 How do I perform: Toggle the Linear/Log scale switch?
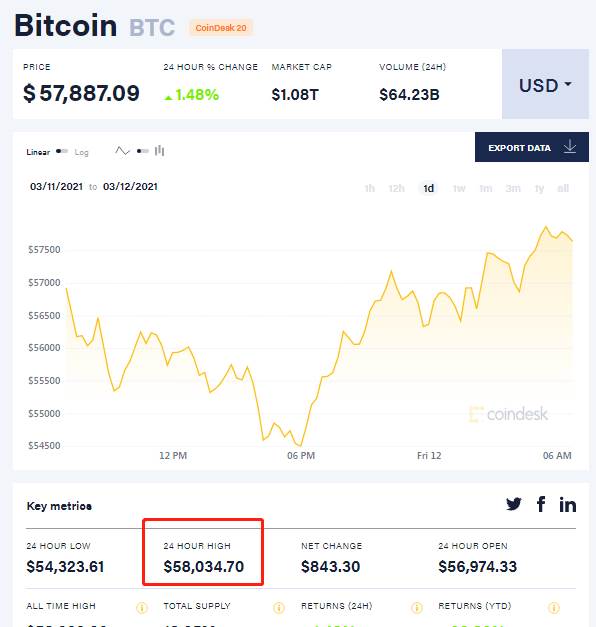pos(62,151)
